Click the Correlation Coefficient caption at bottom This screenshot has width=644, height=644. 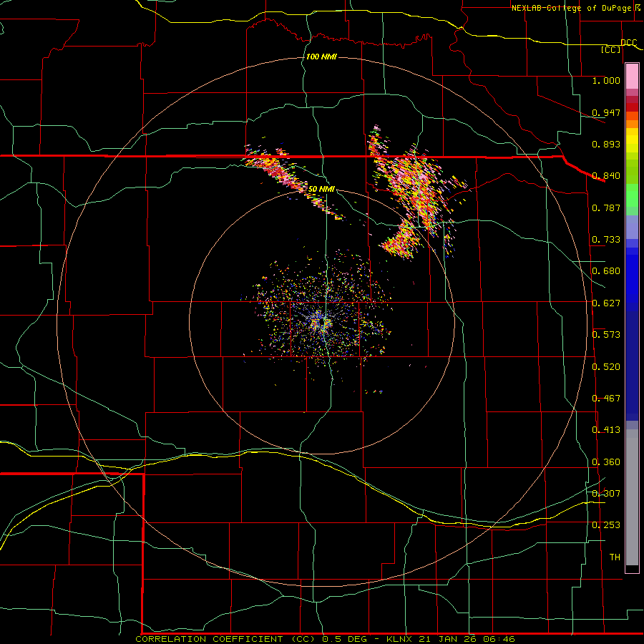325,639
